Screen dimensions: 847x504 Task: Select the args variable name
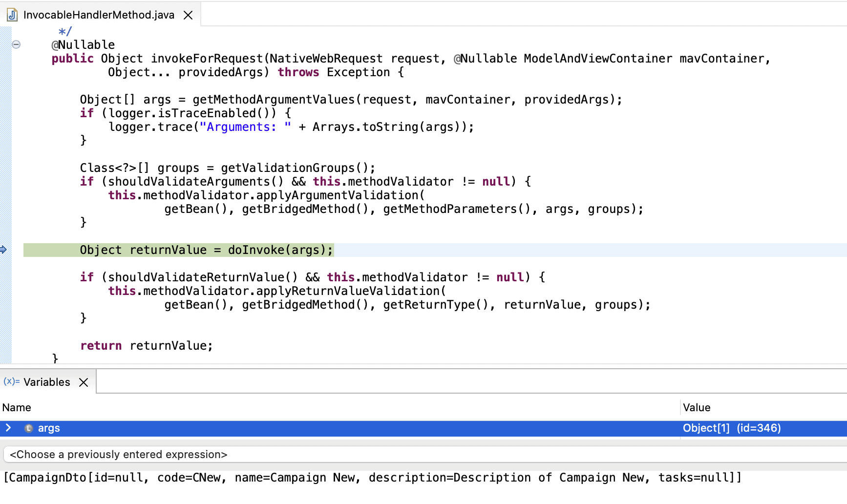[x=49, y=428]
